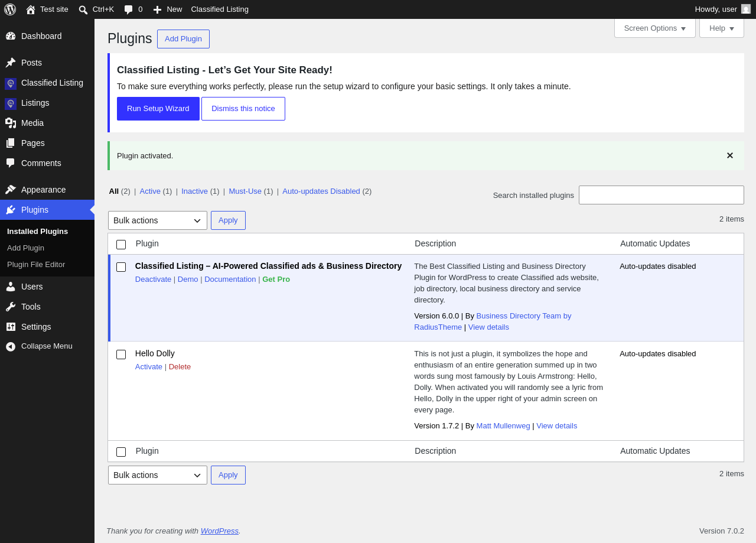Dismiss the Plugin activated notice

tap(730, 155)
